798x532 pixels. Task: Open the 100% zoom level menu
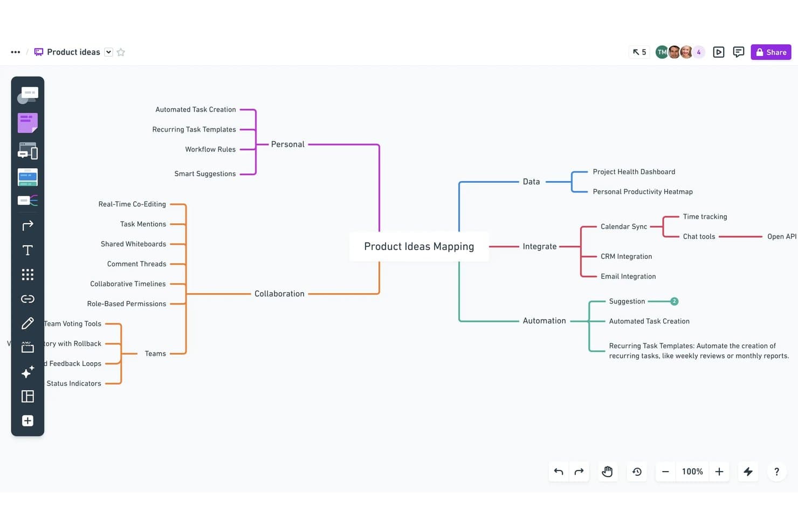(692, 472)
